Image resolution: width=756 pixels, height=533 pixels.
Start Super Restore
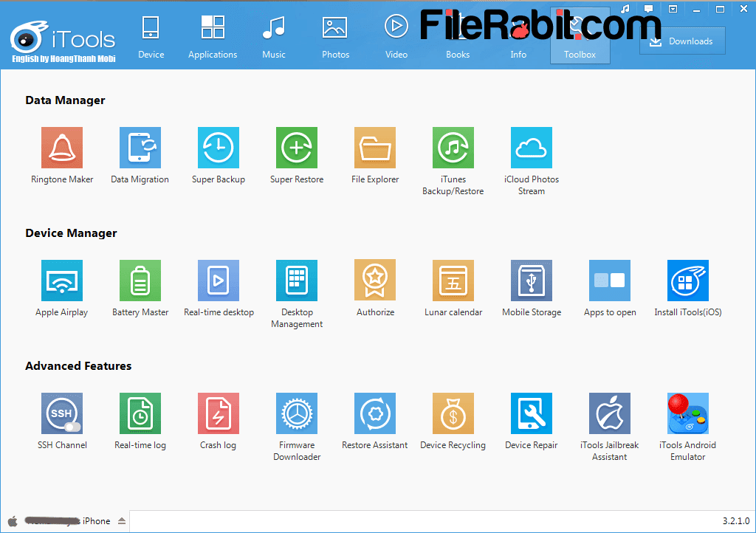point(297,148)
